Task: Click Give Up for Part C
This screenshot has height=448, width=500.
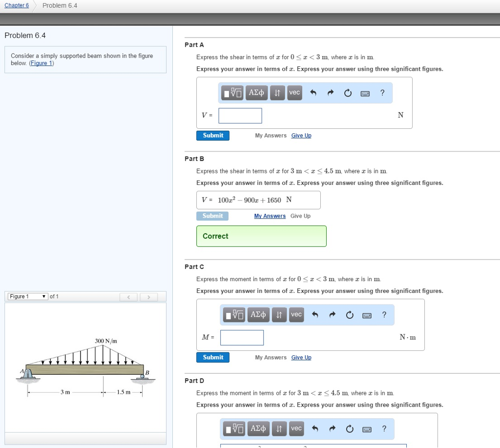Action: (x=301, y=358)
